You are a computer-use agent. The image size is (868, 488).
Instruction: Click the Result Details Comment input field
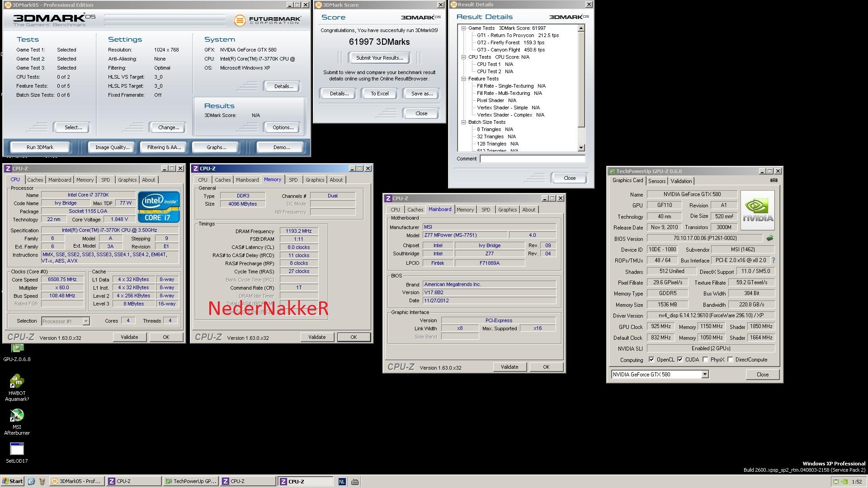point(532,159)
